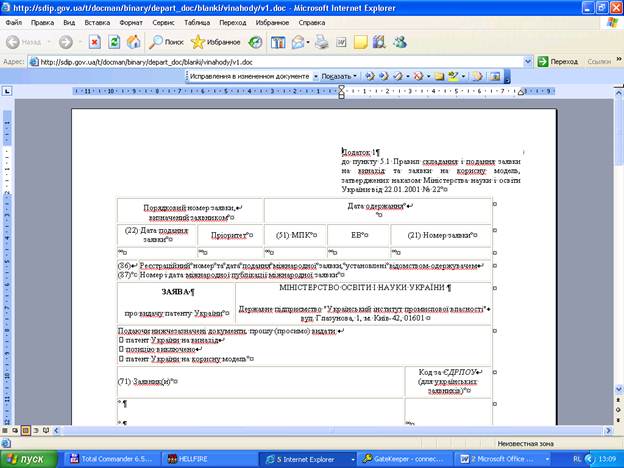
Task: Stop page loading with red X
Action: pos(94,42)
